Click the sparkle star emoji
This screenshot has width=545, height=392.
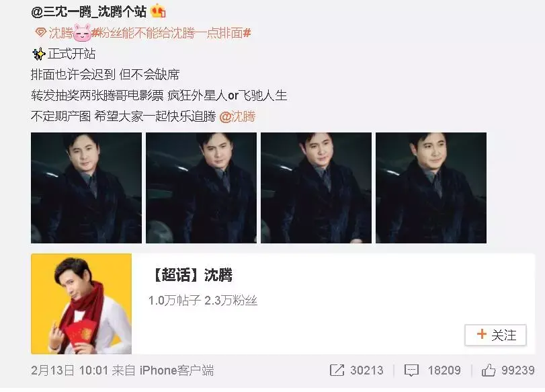pos(38,54)
